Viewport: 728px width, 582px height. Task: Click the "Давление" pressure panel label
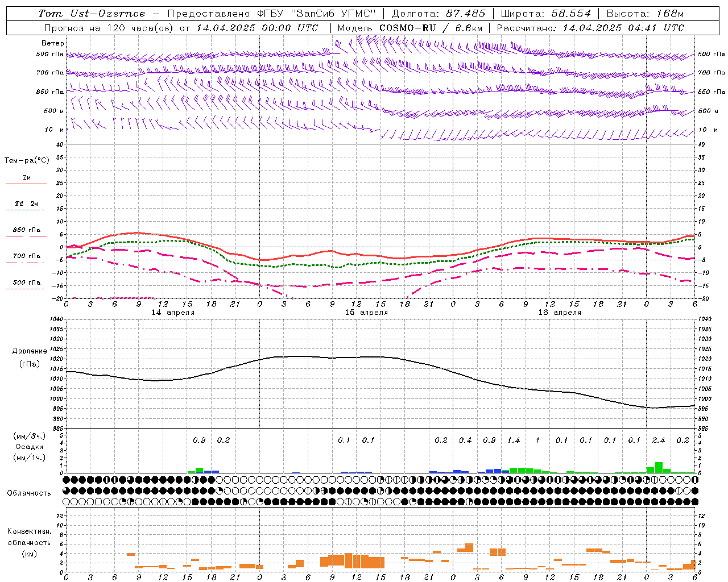coord(30,351)
